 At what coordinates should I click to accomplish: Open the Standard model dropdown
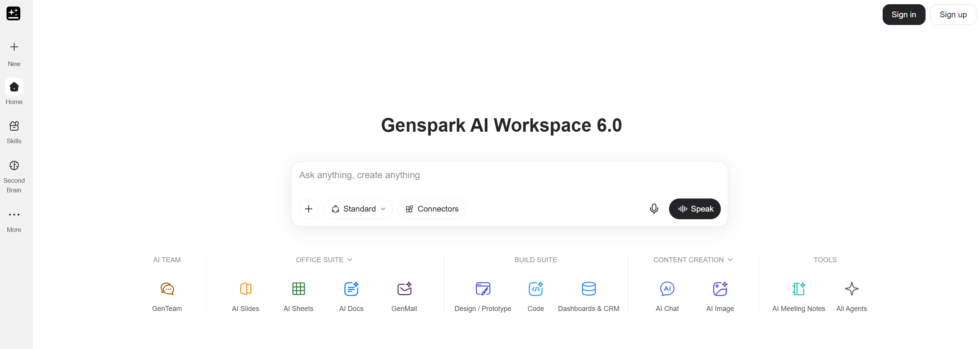pos(358,209)
